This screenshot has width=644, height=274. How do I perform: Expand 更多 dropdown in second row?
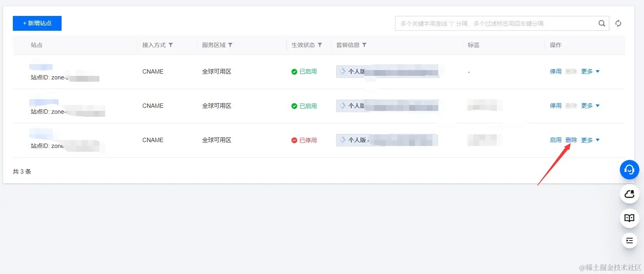point(590,106)
